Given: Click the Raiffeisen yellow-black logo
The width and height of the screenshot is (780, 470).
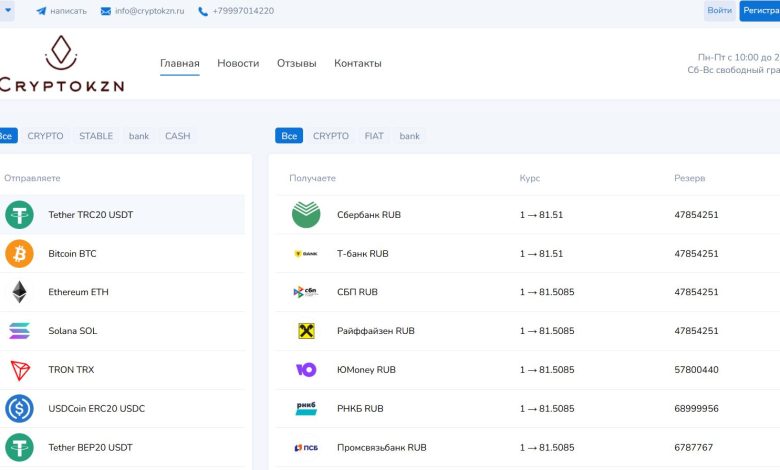Looking at the screenshot, I should click(306, 331).
